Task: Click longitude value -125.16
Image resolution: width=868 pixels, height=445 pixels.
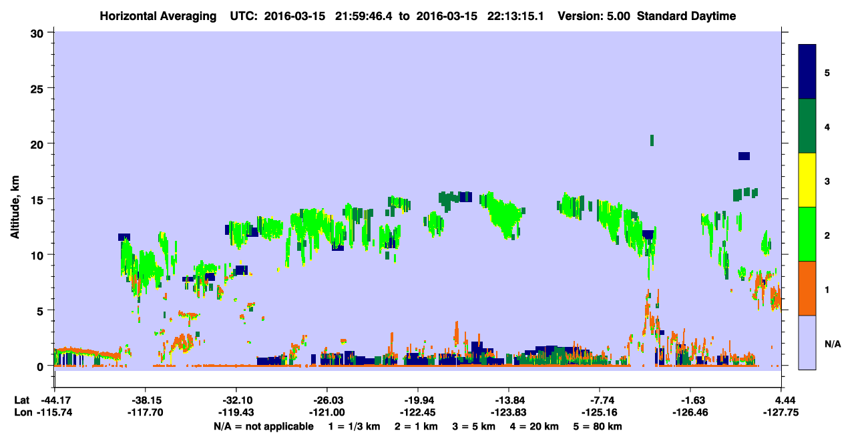Action: point(600,412)
